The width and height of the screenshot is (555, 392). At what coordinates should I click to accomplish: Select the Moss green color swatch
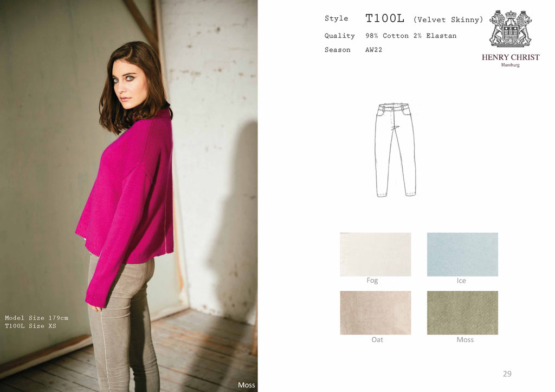(462, 313)
